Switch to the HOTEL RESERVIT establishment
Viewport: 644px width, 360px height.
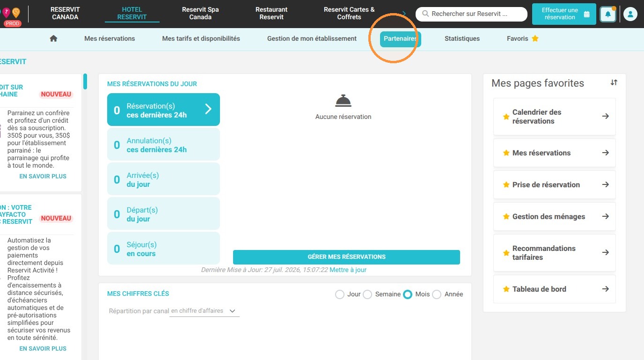tap(132, 13)
